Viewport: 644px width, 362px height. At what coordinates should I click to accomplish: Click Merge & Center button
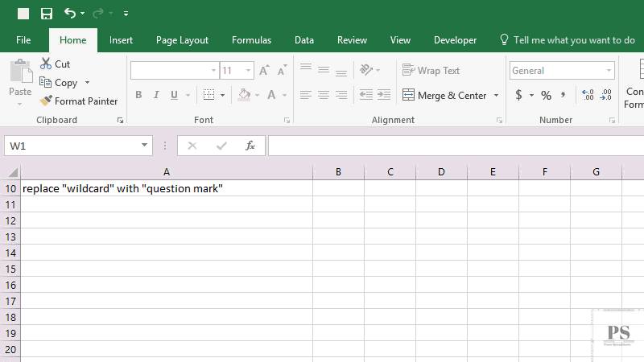click(444, 95)
